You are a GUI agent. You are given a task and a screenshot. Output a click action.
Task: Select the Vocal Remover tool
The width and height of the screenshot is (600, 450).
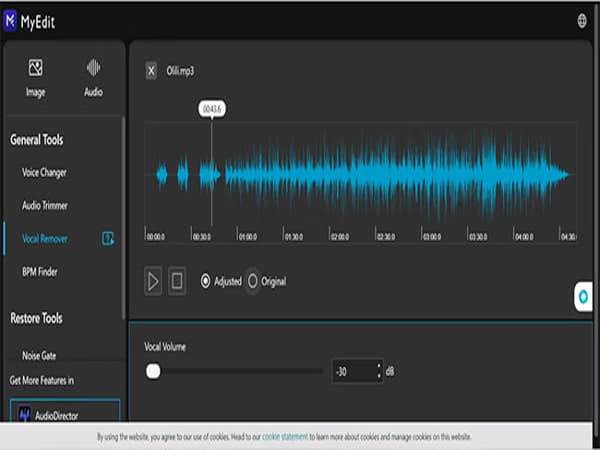pos(45,239)
